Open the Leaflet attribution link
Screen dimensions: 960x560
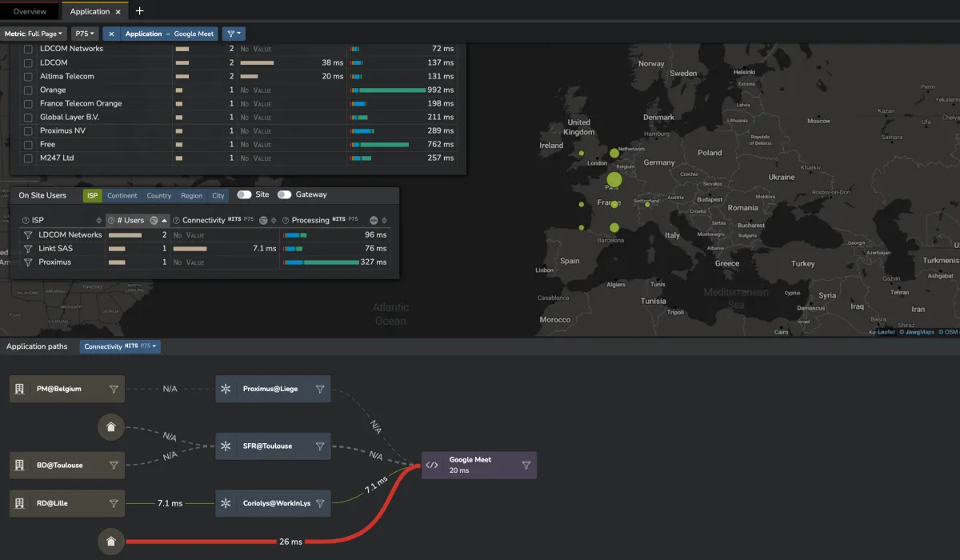(x=885, y=332)
